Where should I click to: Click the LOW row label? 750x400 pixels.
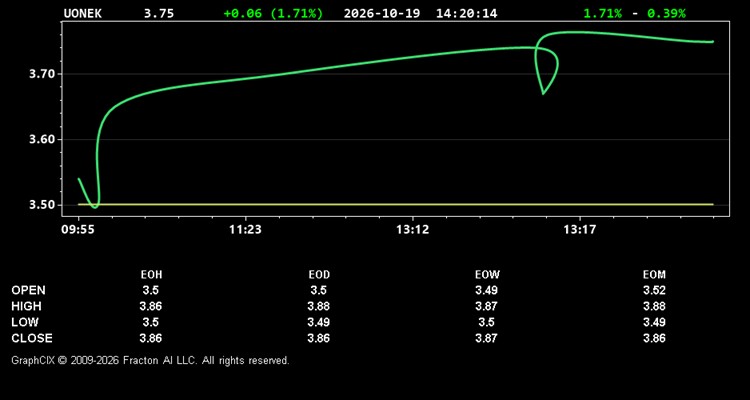25,322
